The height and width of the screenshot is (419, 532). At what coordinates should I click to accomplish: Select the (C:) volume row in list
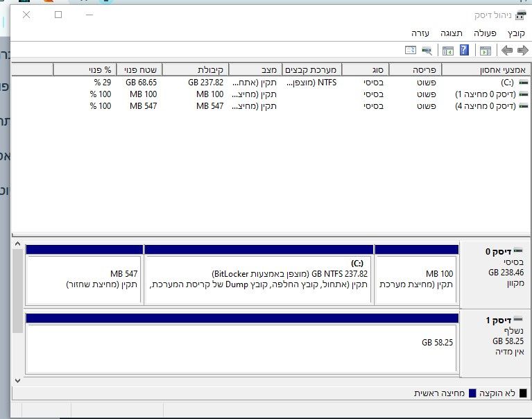(x=271, y=83)
